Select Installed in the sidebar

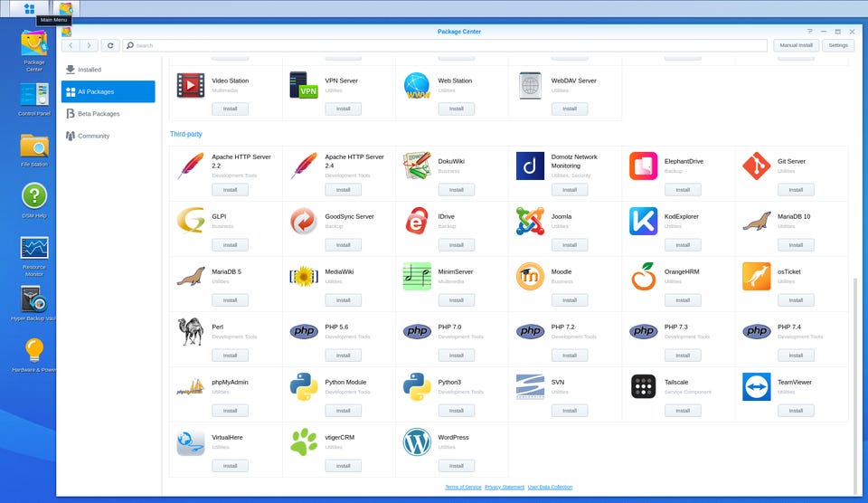[108, 70]
